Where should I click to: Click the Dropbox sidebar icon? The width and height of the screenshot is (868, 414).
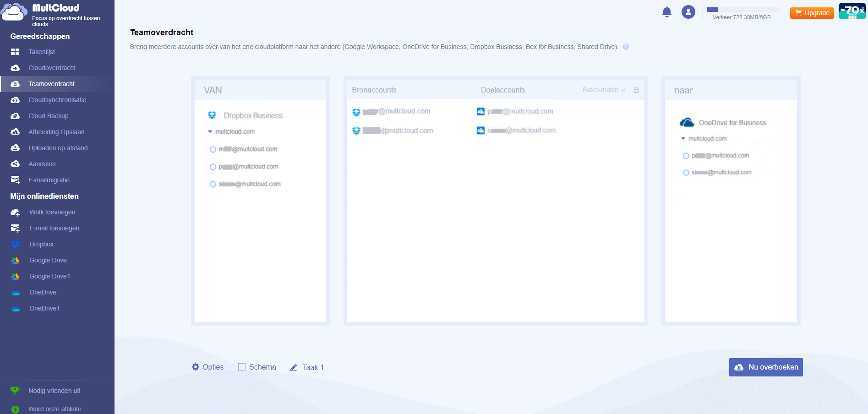16,245
